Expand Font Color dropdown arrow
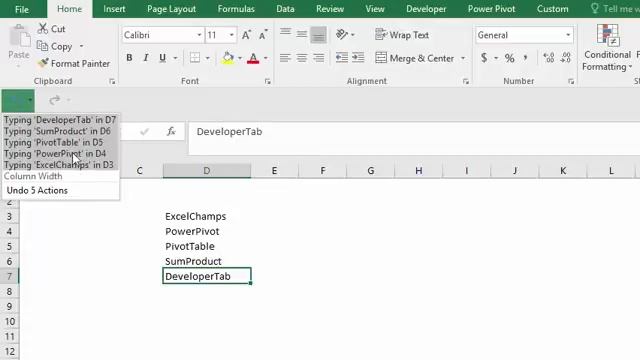This screenshot has height=360, width=640. (x=266, y=58)
